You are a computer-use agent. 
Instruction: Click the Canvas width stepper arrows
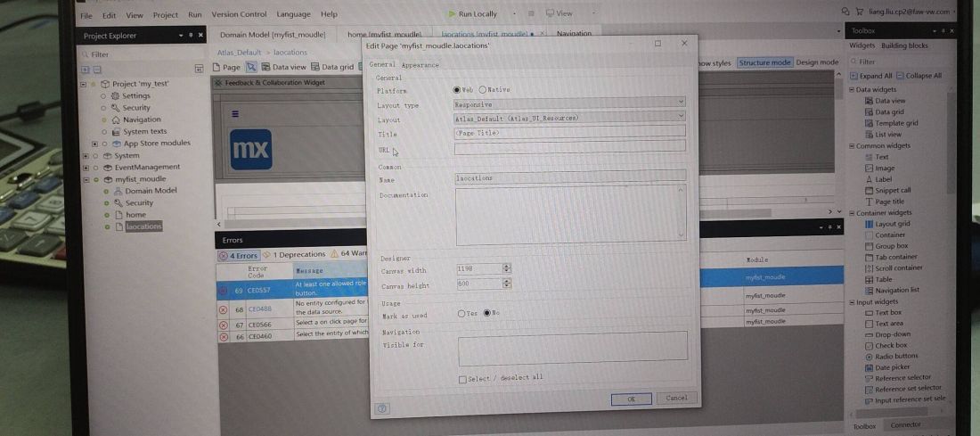click(507, 268)
